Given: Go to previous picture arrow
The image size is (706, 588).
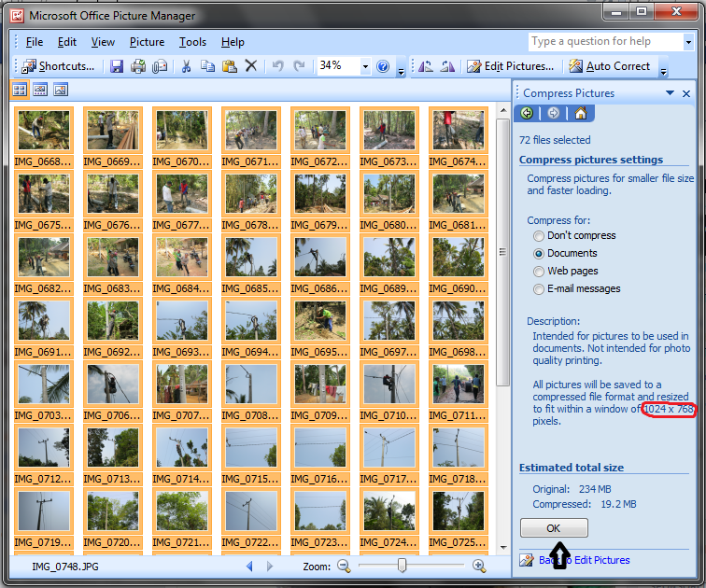Looking at the screenshot, I should point(249,566).
